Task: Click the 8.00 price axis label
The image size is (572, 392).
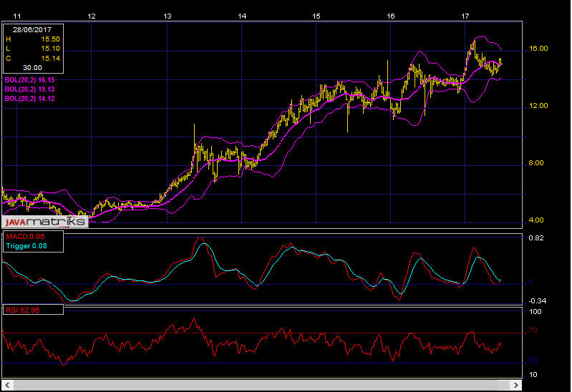Action: tap(536, 163)
